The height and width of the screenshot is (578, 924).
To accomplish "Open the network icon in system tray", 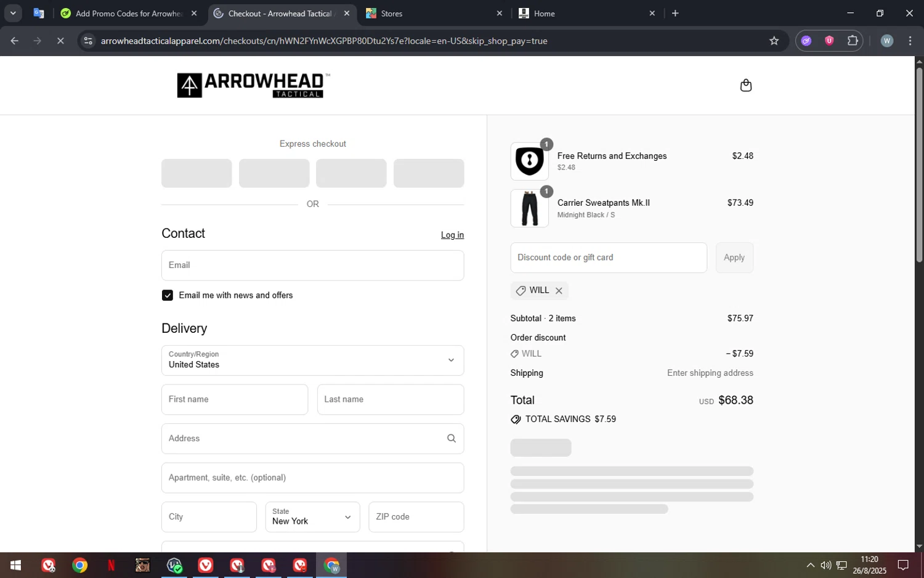I will pyautogui.click(x=841, y=565).
